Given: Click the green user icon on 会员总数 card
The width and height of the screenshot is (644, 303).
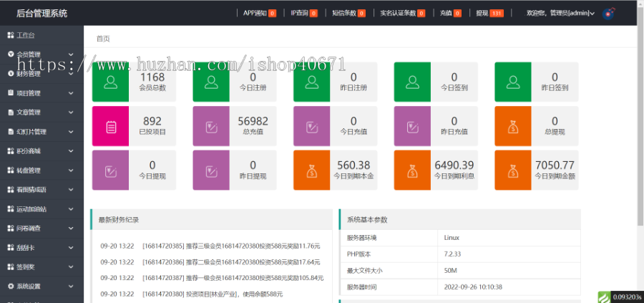Looking at the screenshot, I should coord(110,82).
